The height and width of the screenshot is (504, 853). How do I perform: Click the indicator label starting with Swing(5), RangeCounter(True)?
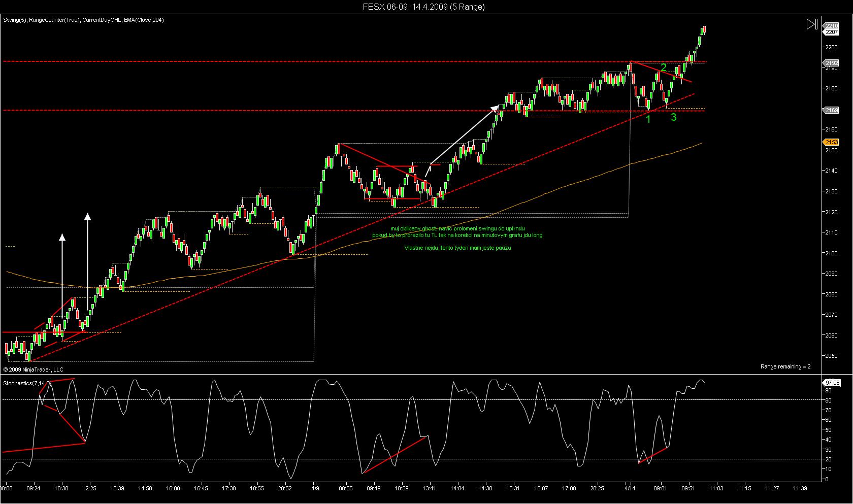(83, 20)
